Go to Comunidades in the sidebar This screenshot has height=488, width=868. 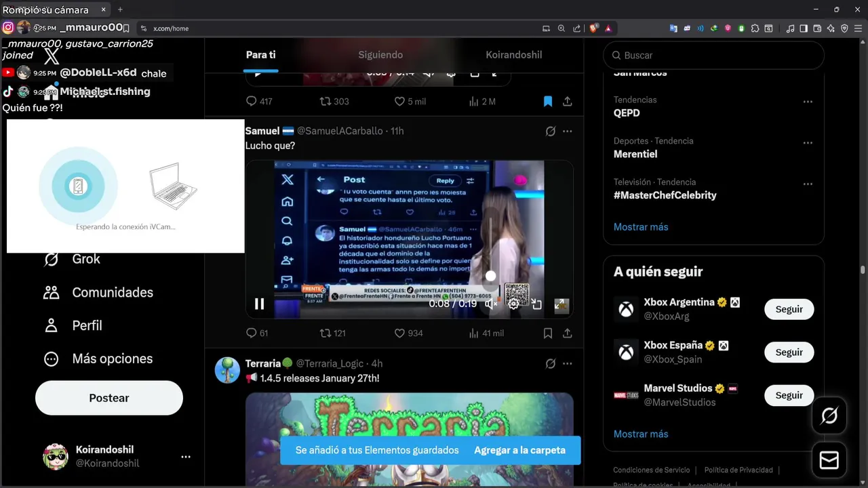click(98, 292)
